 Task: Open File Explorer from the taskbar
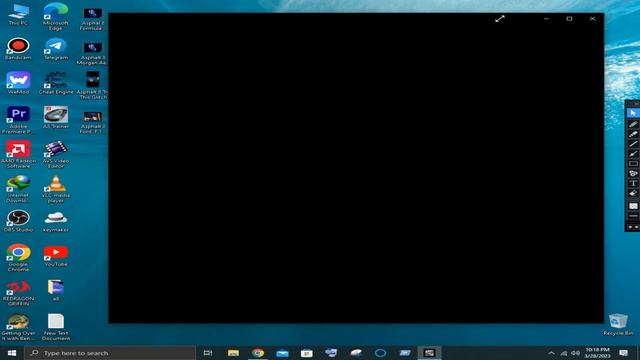(233, 353)
